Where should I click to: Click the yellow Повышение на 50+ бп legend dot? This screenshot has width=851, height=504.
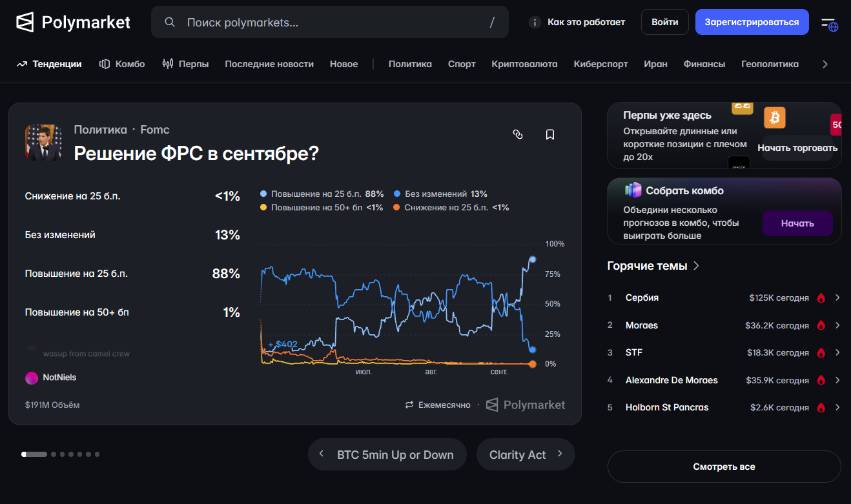[263, 207]
